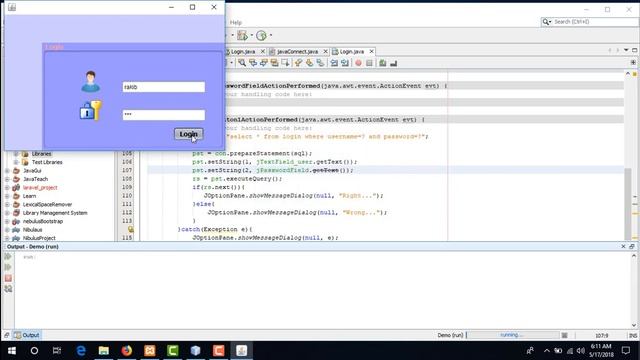
Task: Select the active Login.java tab on the right
Action: pyautogui.click(x=351, y=52)
